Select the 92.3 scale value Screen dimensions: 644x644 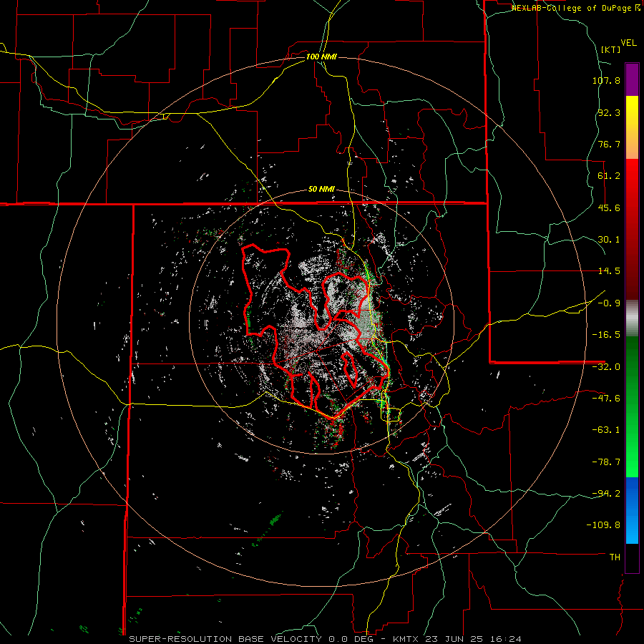click(x=609, y=112)
